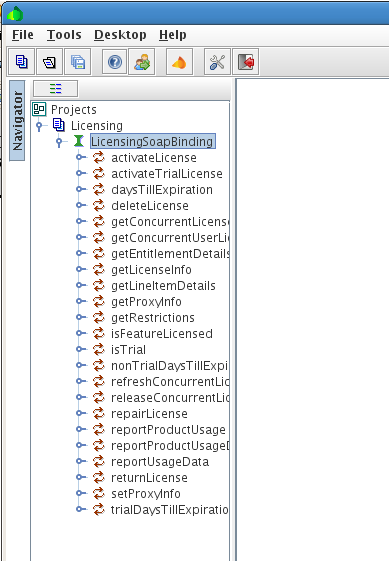Image resolution: width=389 pixels, height=561 pixels.
Task: Click the operation icon beside activateLicense
Action: [98, 157]
